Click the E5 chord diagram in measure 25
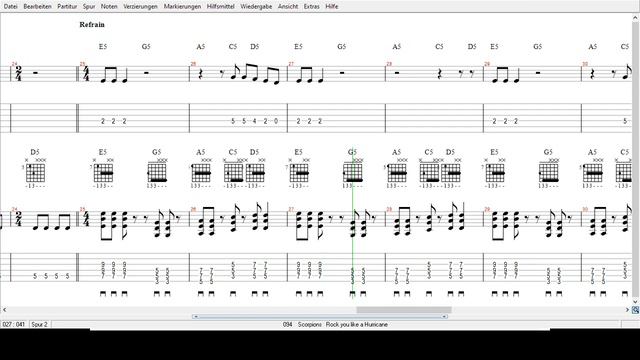 click(103, 172)
